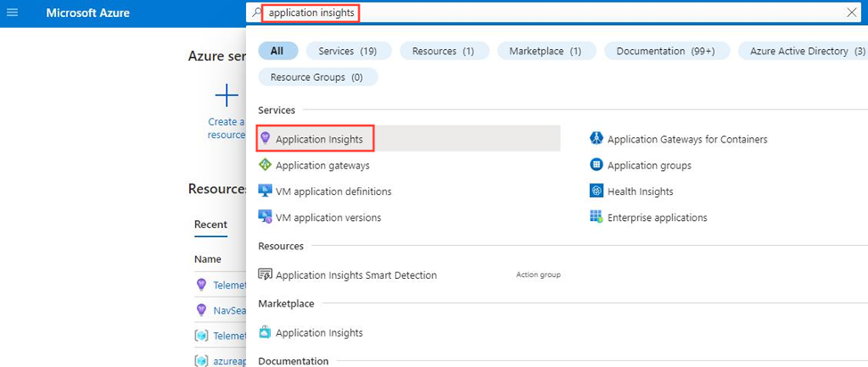Click the purple lightbulb Application Insights service icon
The image size is (868, 367).
coord(265,139)
